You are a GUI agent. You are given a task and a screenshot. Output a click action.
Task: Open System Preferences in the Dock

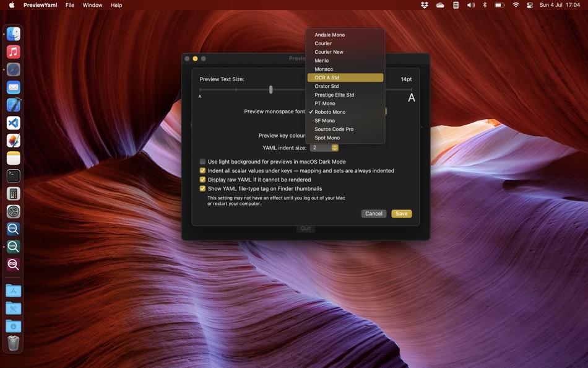(14, 211)
